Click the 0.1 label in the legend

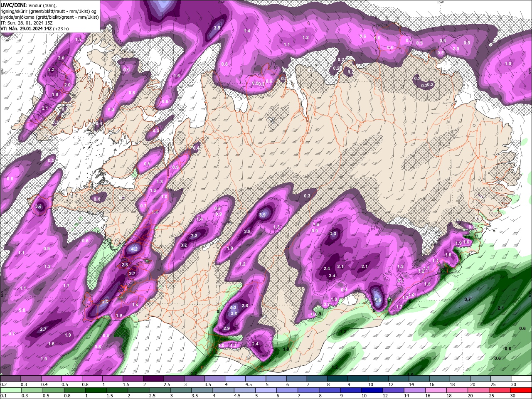click(3, 396)
